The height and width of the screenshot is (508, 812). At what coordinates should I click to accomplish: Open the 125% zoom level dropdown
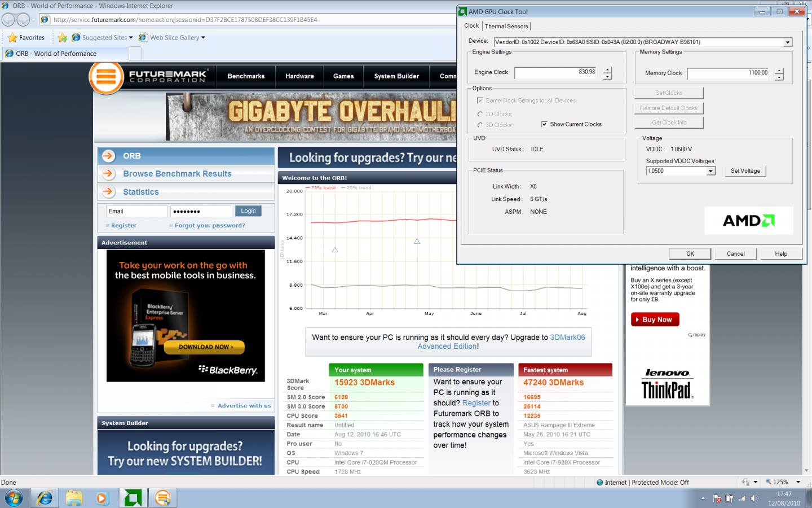pyautogui.click(x=798, y=482)
